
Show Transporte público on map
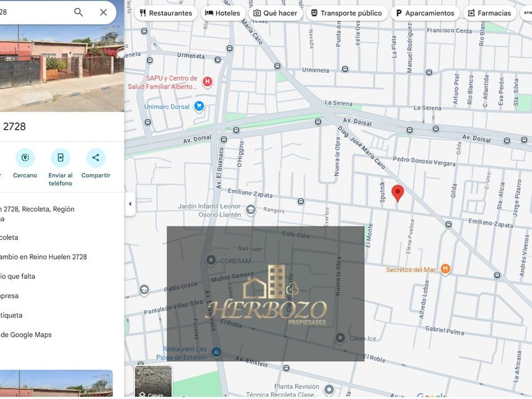[x=347, y=13]
